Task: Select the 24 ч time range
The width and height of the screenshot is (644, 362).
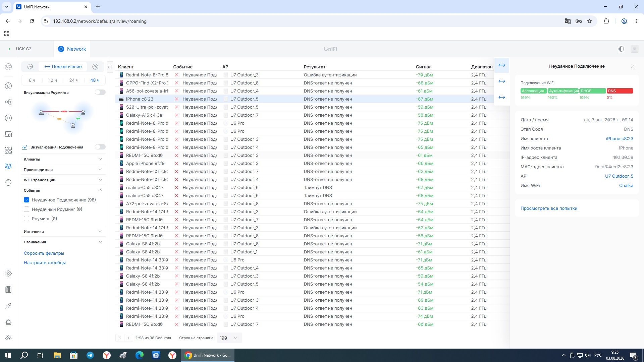Action: [74, 80]
